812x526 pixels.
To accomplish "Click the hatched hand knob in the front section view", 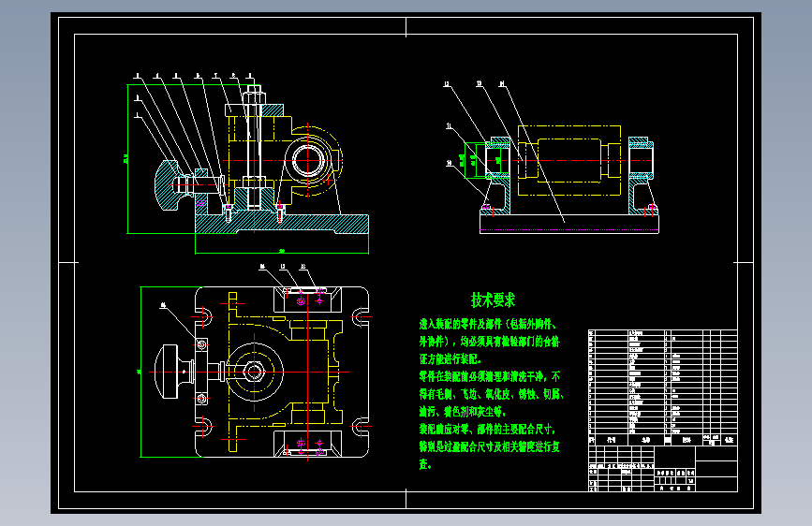I will tap(167, 185).
